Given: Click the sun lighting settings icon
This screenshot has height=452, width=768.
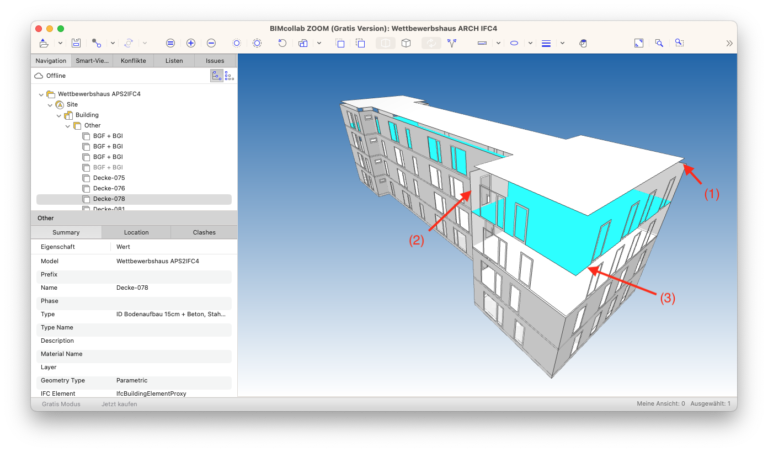Looking at the screenshot, I should 257,43.
